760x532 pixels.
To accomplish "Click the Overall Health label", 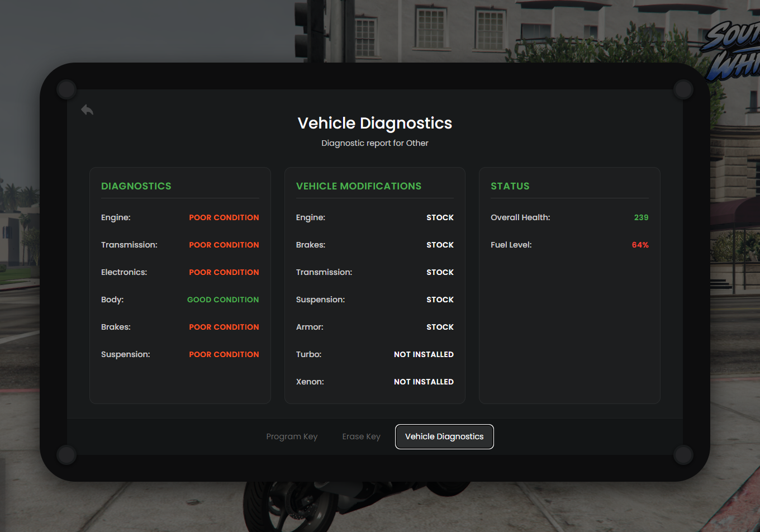I will point(520,217).
